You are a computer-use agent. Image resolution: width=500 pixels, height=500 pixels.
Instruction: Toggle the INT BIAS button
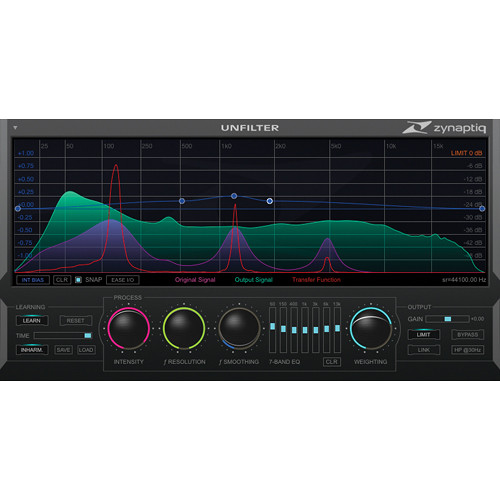[33, 280]
